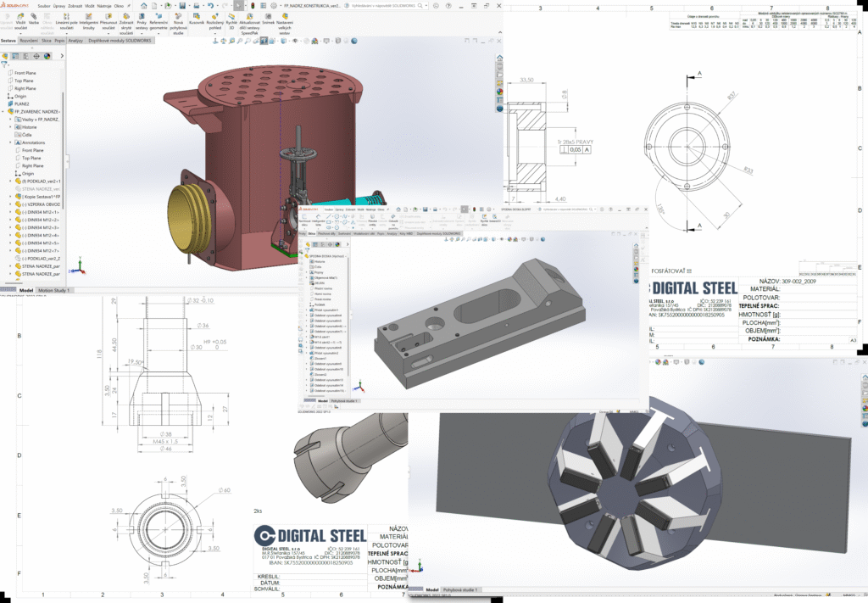Image resolution: width=868 pixels, height=603 pixels.
Task: Toggle section view in the heads-up toolbar
Action: coord(264,41)
